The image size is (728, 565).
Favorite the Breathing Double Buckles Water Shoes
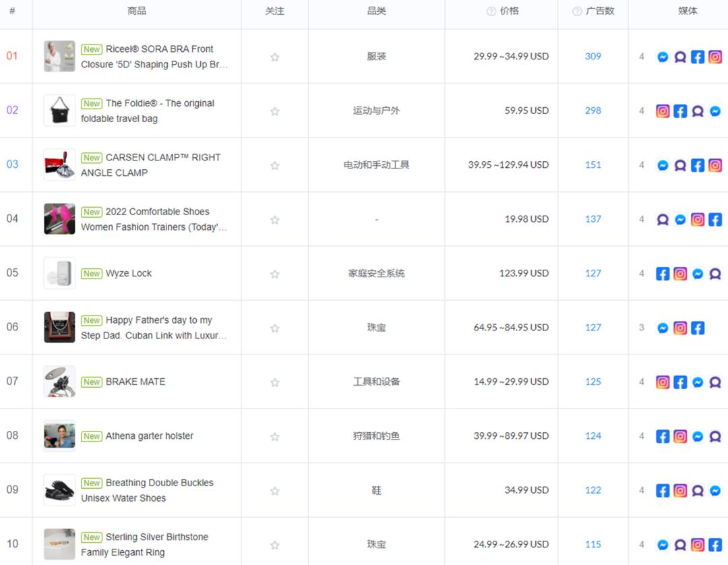coord(274,491)
